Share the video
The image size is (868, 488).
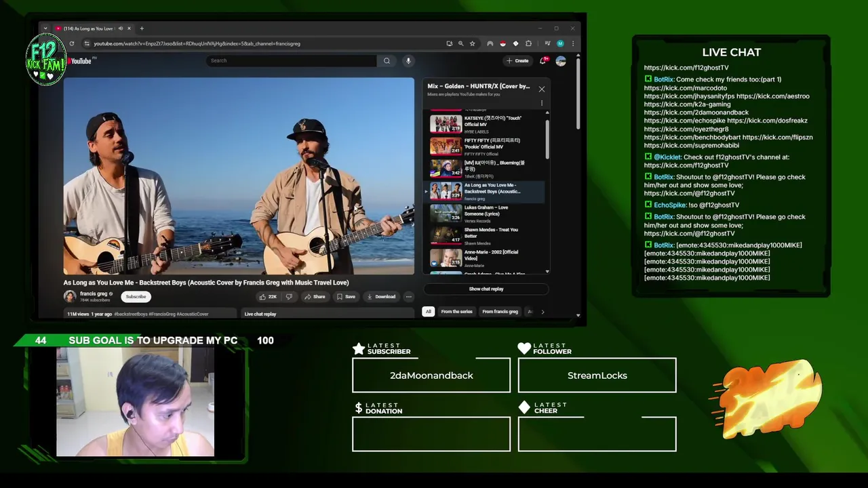315,296
